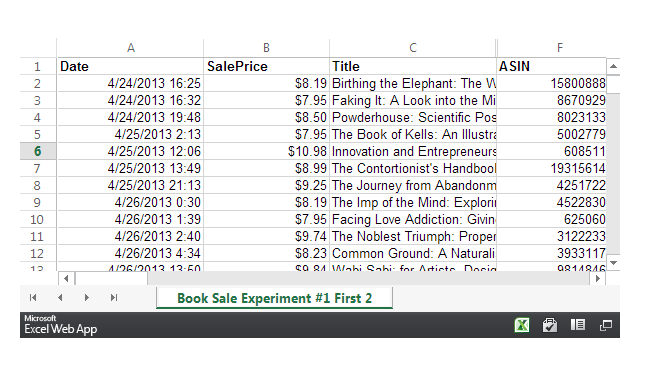Click the Microsoft Excel Web App logo
Screen dimensions: 656x373
(61, 325)
